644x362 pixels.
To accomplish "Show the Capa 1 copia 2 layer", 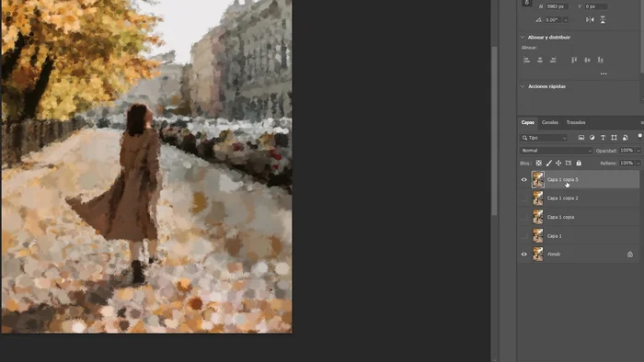I will click(524, 198).
